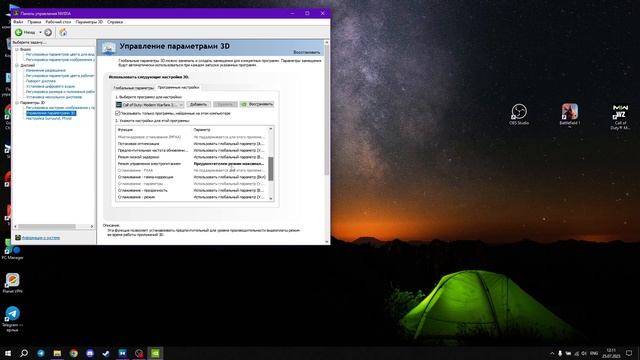
Task: Click the NVIDIA Control Panel taskbar icon
Action: pyautogui.click(x=155, y=353)
